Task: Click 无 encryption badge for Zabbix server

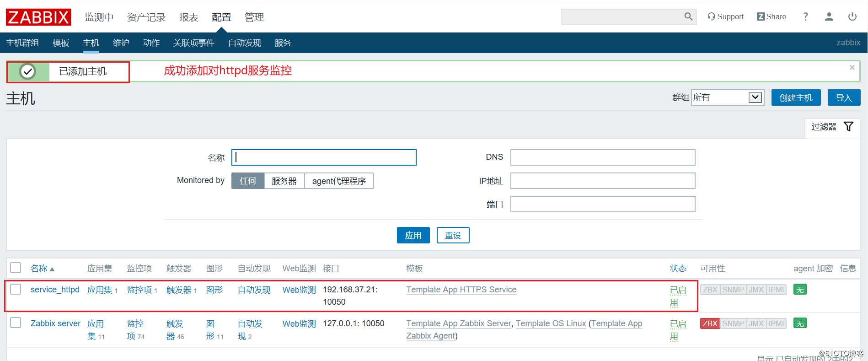Action: pos(800,323)
